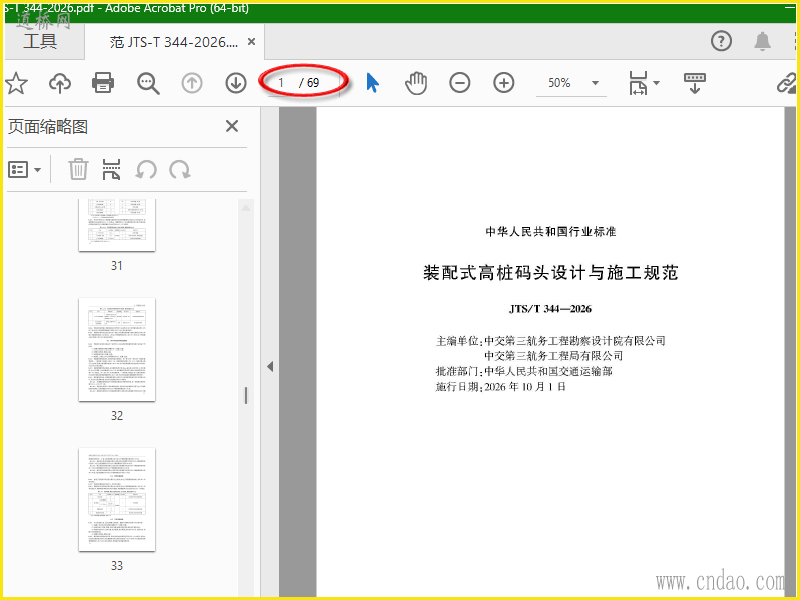Image resolution: width=800 pixels, height=600 pixels.
Task: Print the document with printer icon
Action: 103,83
